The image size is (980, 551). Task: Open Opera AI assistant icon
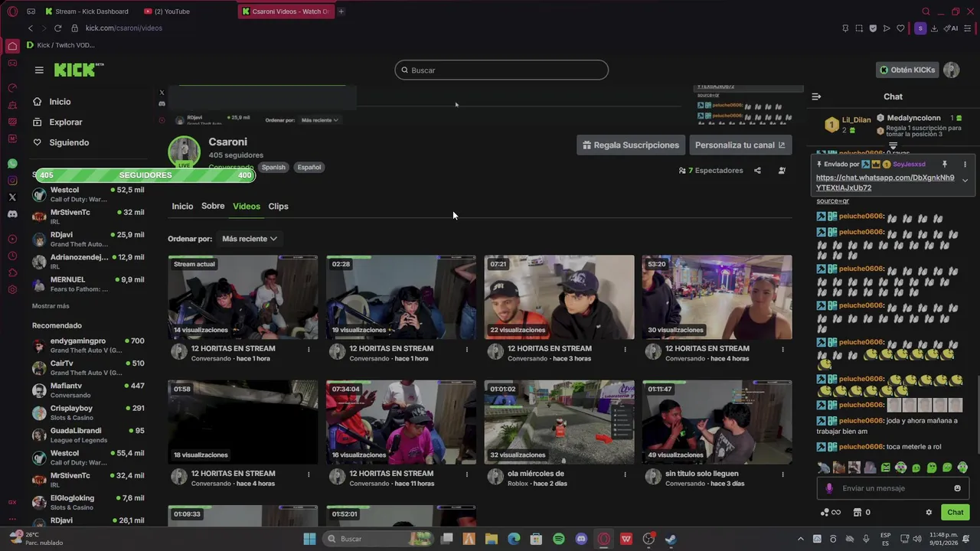(952, 28)
